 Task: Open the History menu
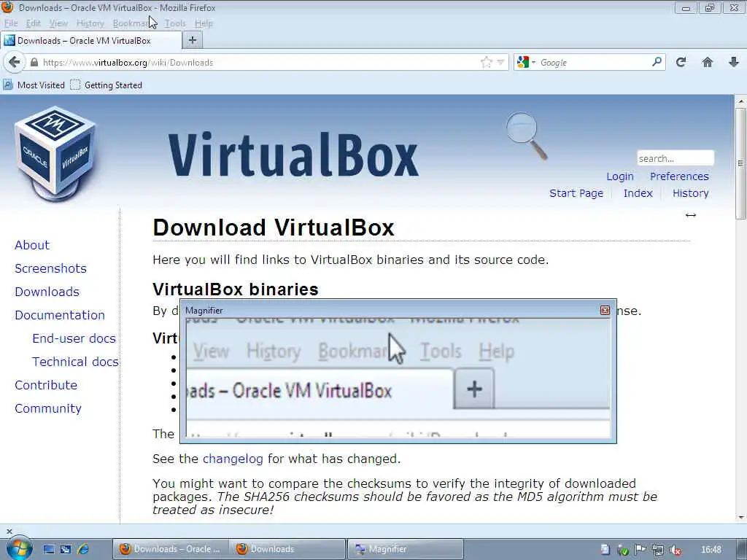[90, 23]
